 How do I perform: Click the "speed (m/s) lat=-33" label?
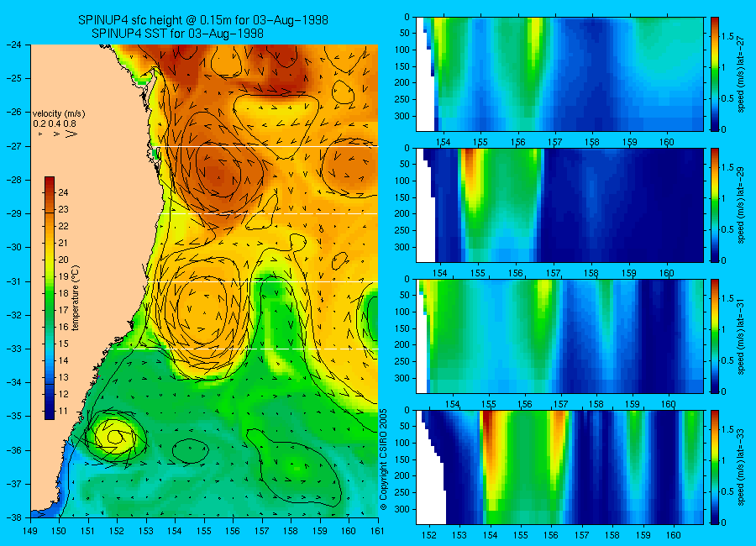tap(741, 467)
